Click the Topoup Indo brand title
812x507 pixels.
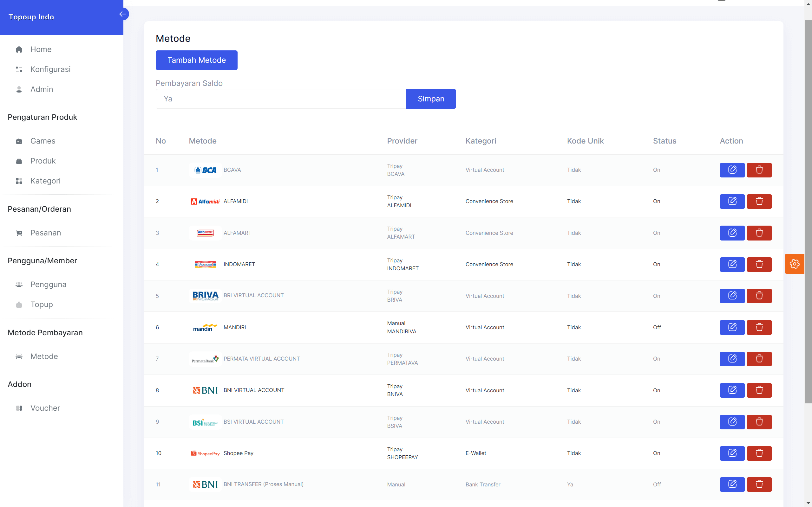click(31, 17)
